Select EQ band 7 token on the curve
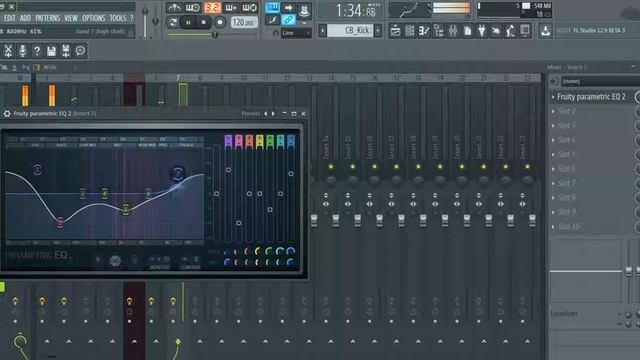 (x=178, y=174)
